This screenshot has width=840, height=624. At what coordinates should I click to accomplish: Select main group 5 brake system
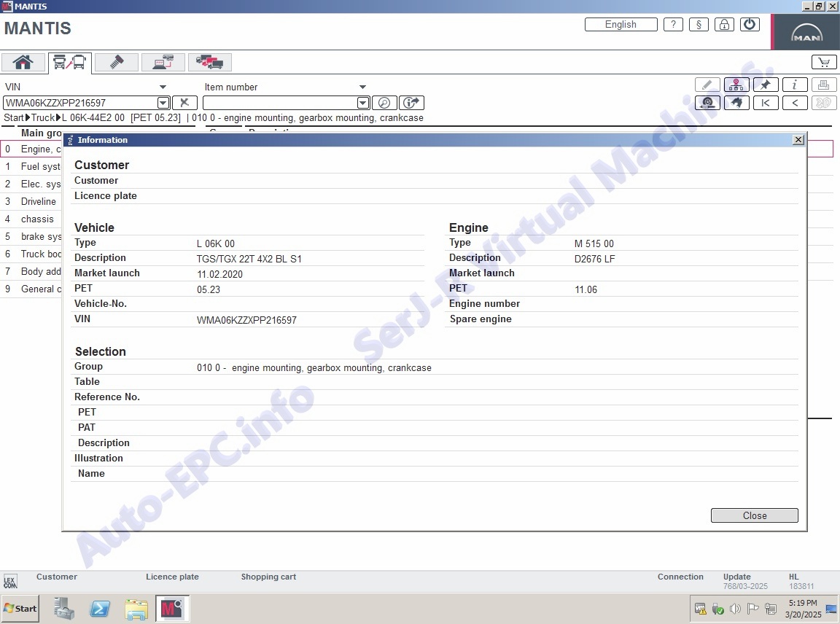[32, 236]
